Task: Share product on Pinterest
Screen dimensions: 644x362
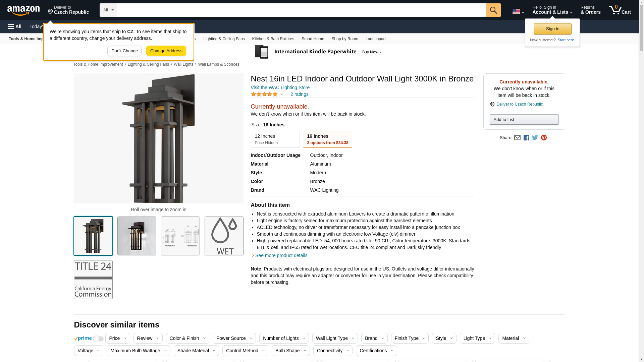Action: tap(544, 138)
